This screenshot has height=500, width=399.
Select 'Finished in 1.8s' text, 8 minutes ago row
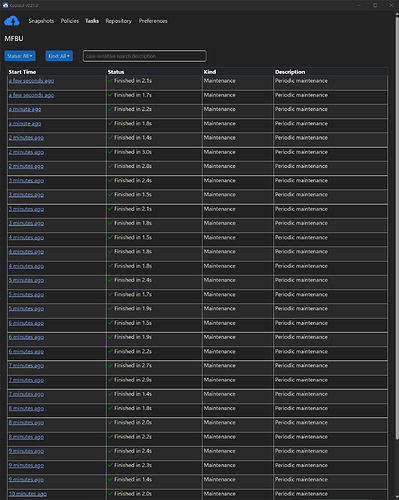coord(133,408)
